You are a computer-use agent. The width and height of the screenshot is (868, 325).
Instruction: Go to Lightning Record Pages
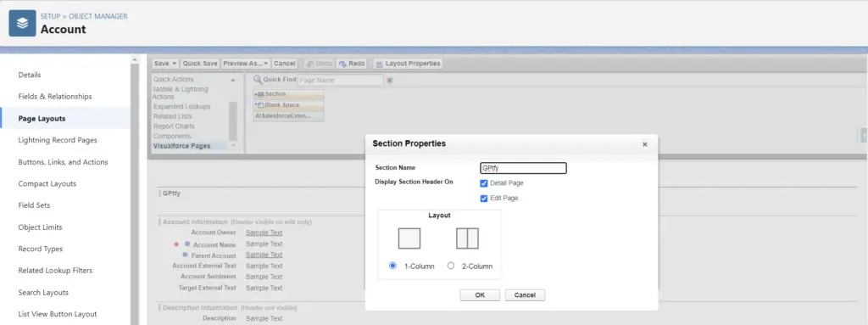pos(58,140)
